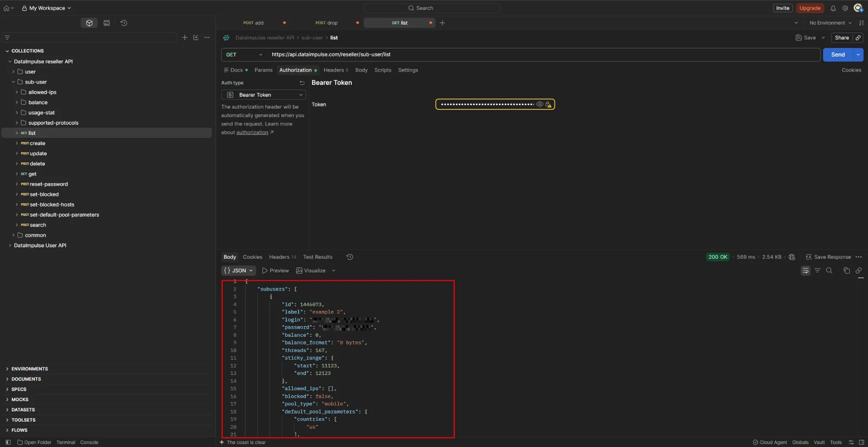This screenshot has height=447, width=868.
Task: Click the home icon at top left
Action: pos(6,8)
